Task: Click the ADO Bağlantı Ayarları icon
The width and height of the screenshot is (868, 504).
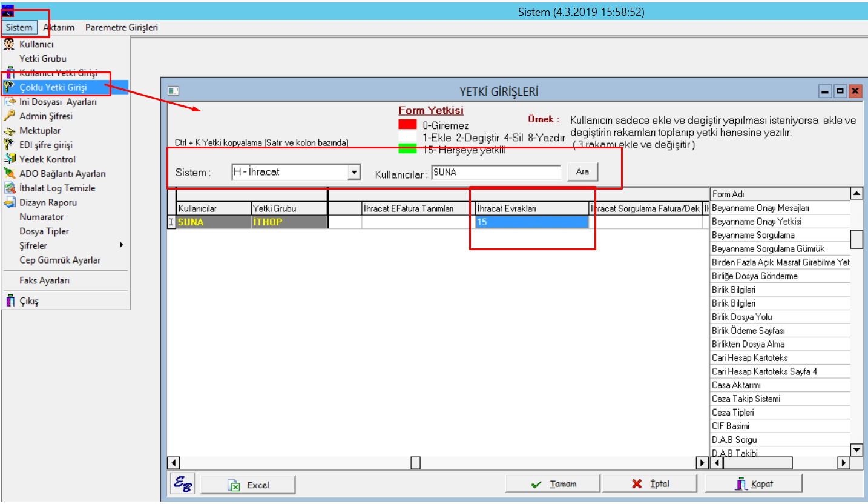Action: [x=9, y=174]
